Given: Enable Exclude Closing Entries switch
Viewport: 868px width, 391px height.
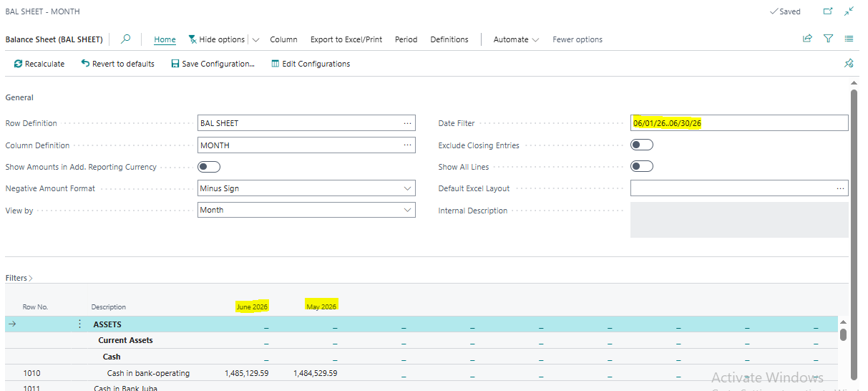Looking at the screenshot, I should [x=642, y=145].
